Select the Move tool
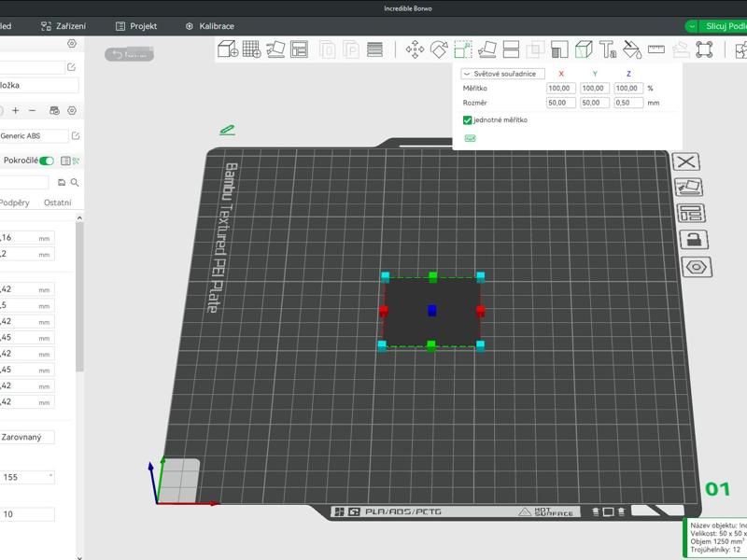 (x=415, y=49)
